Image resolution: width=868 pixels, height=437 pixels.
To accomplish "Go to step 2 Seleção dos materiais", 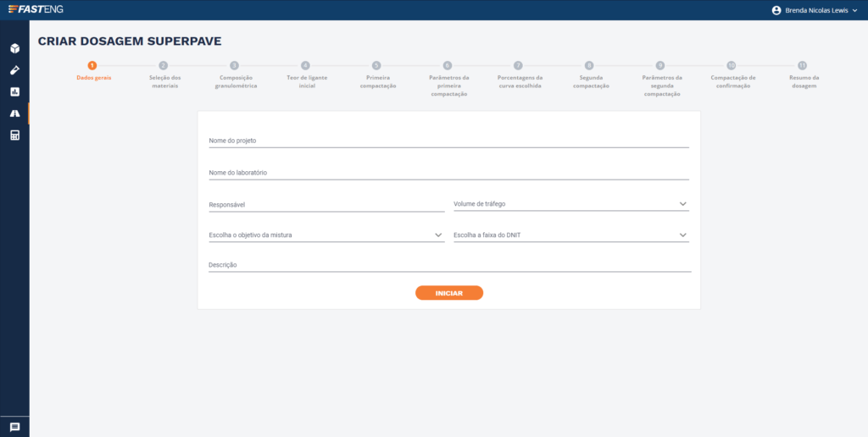I will [x=164, y=65].
